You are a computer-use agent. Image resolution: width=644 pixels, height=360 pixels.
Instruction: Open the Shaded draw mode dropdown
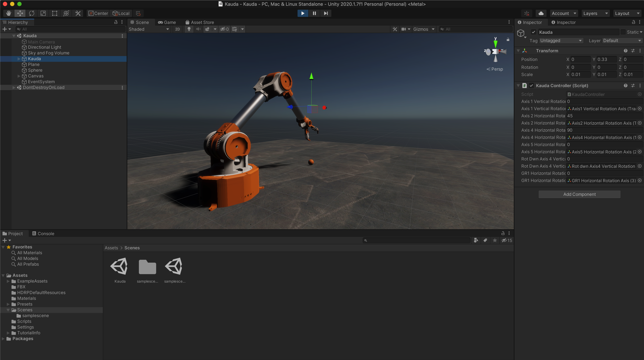[x=149, y=29]
